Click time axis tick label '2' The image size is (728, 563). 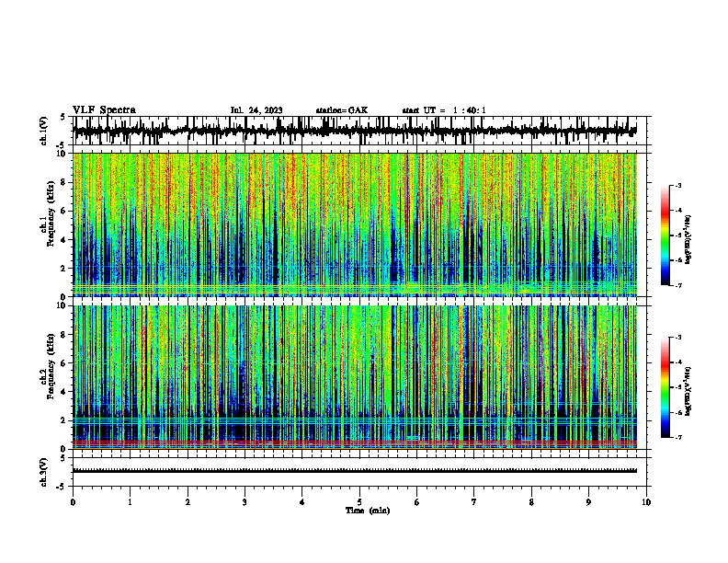coord(188,502)
